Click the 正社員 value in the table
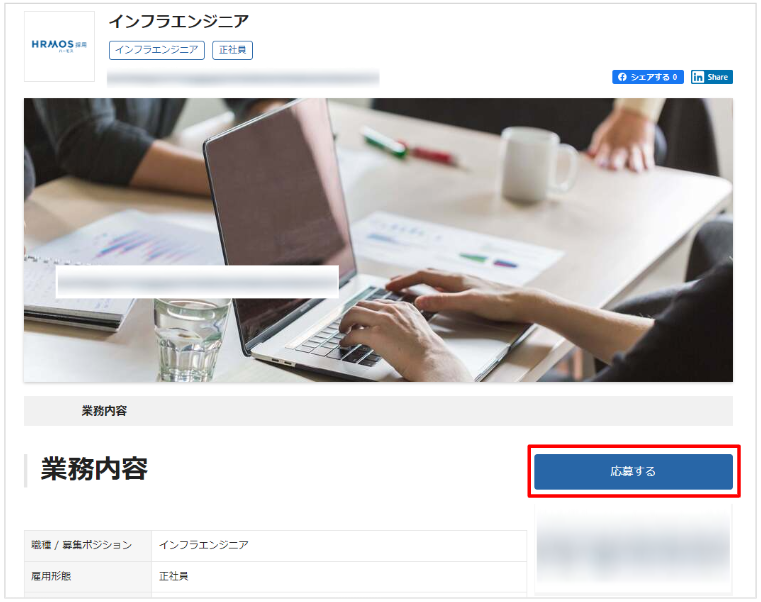Image resolution: width=761 pixels, height=602 pixels. pyautogui.click(x=174, y=576)
